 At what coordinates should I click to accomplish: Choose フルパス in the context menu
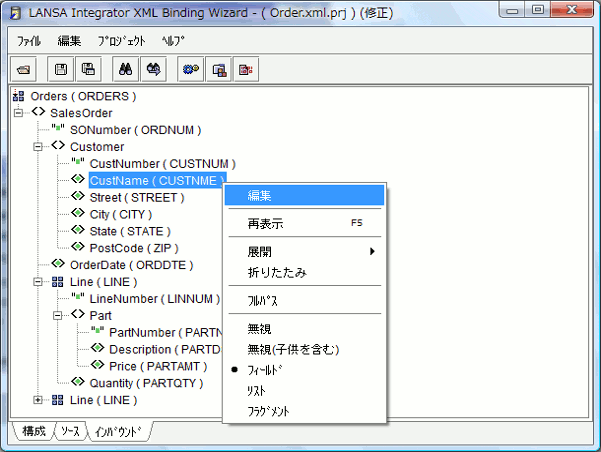coord(305,301)
